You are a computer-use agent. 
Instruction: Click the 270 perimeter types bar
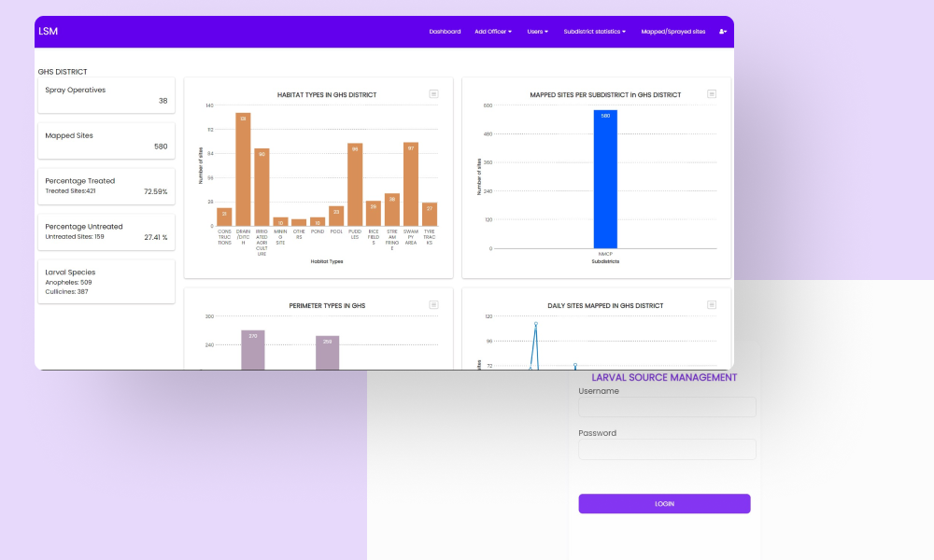[x=252, y=350]
